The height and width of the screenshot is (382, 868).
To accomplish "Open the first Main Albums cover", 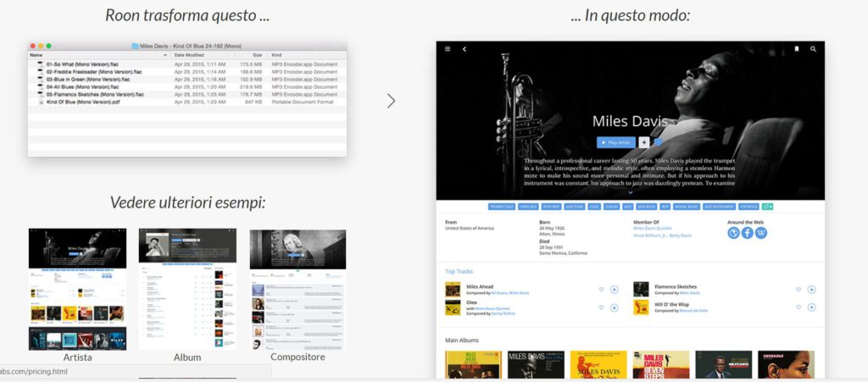I will 473,365.
